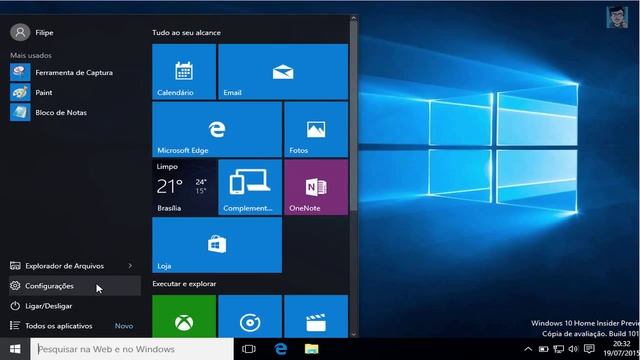640x360 pixels.
Task: Open the Brasília weather tile
Action: tap(184, 187)
